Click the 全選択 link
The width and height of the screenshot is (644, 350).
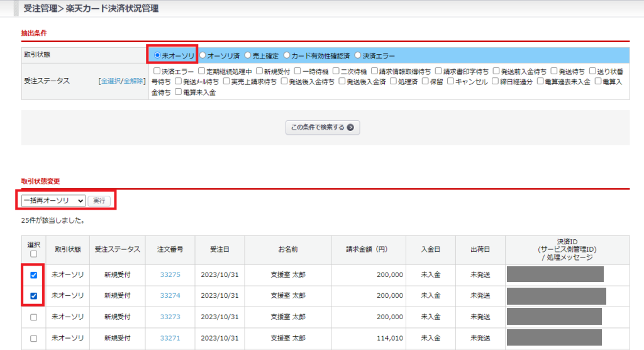(x=111, y=82)
